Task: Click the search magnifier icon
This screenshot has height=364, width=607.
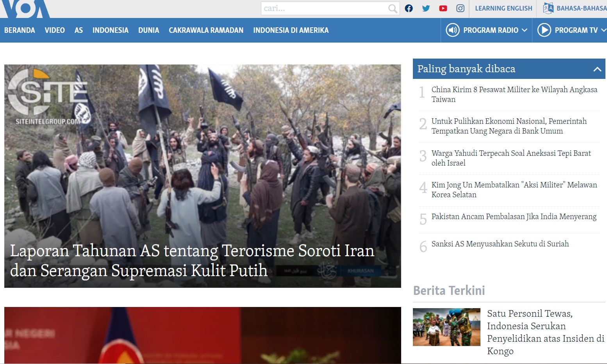Action: click(x=393, y=9)
